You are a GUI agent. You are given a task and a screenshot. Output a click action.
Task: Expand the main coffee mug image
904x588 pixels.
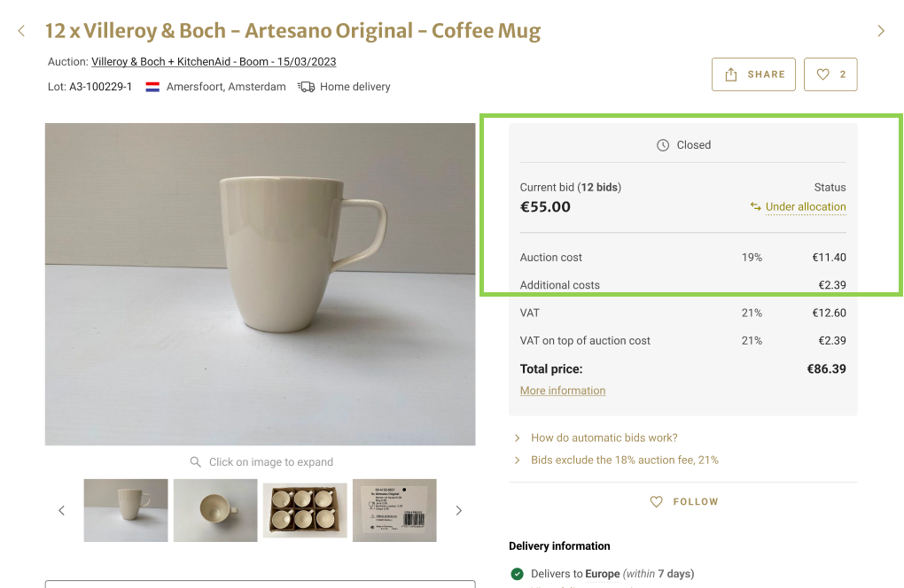pos(260,283)
